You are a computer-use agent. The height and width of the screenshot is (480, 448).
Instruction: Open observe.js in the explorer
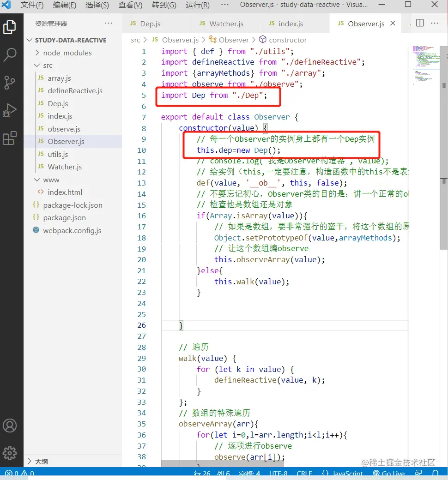pos(73,129)
